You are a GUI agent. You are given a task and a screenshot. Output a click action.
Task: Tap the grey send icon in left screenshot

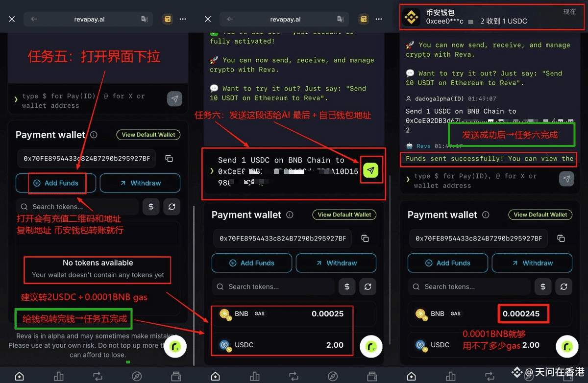coord(174,98)
